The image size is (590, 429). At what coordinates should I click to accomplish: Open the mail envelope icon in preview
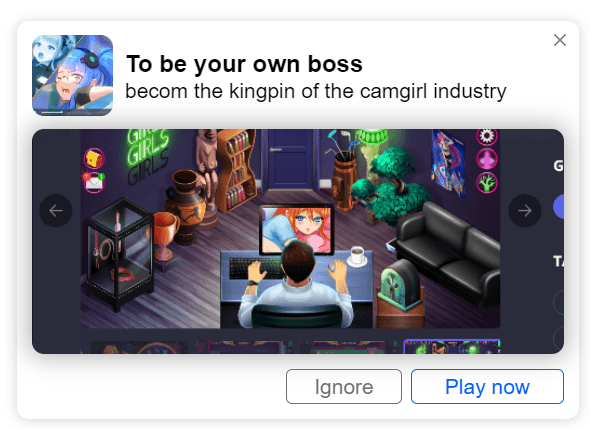pos(94,183)
